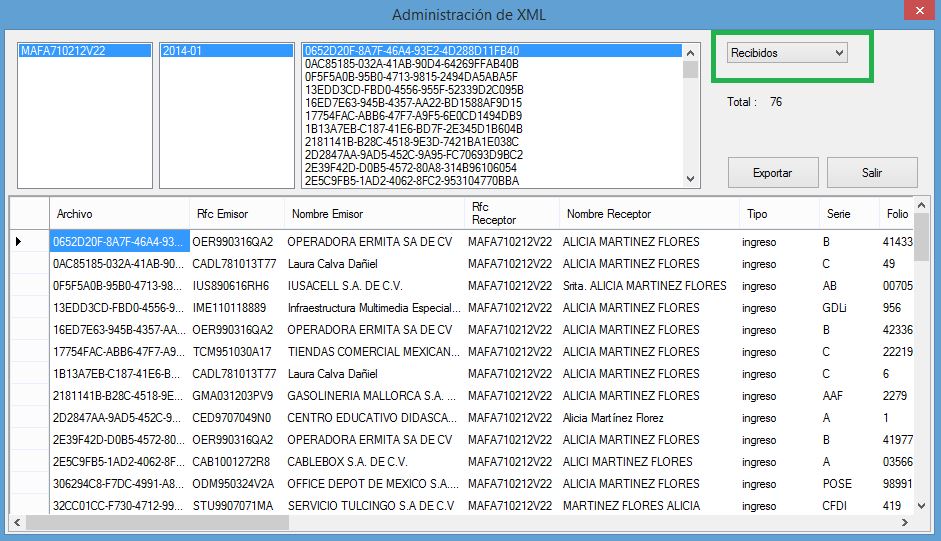The image size is (941, 541).
Task: Click UUID list scroll up arrow
Action: click(690, 53)
